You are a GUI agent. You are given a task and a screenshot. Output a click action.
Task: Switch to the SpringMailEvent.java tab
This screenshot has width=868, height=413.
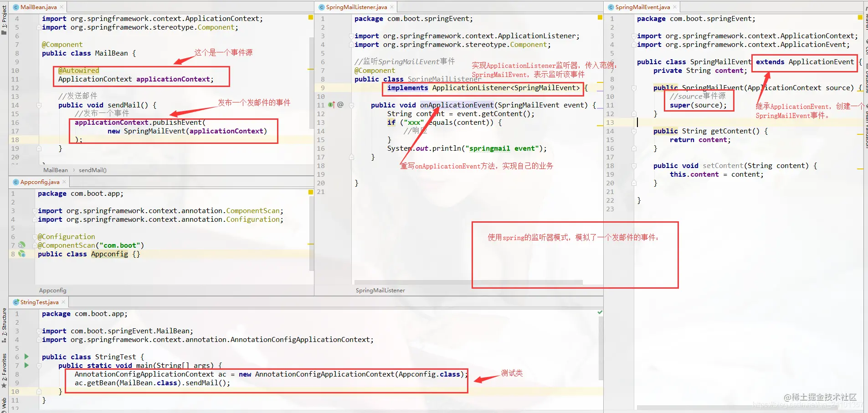click(x=642, y=7)
